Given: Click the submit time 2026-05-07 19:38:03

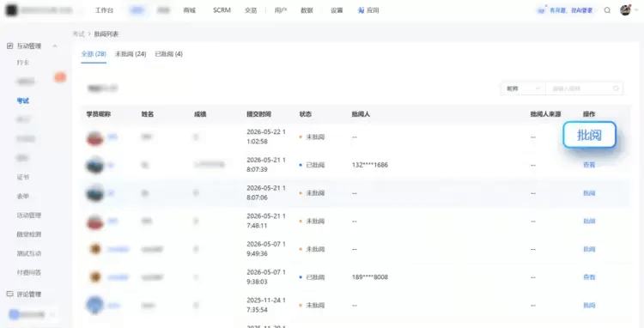Looking at the screenshot, I should (266, 277).
